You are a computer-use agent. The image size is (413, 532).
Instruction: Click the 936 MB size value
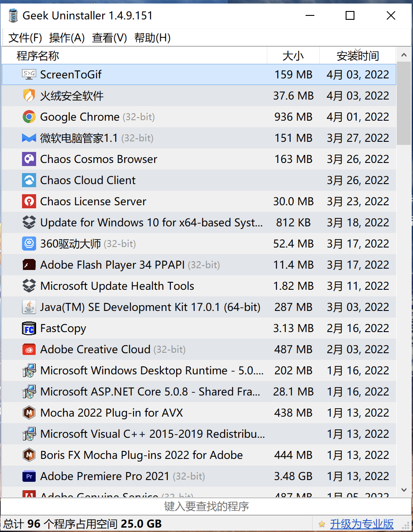[x=294, y=117]
